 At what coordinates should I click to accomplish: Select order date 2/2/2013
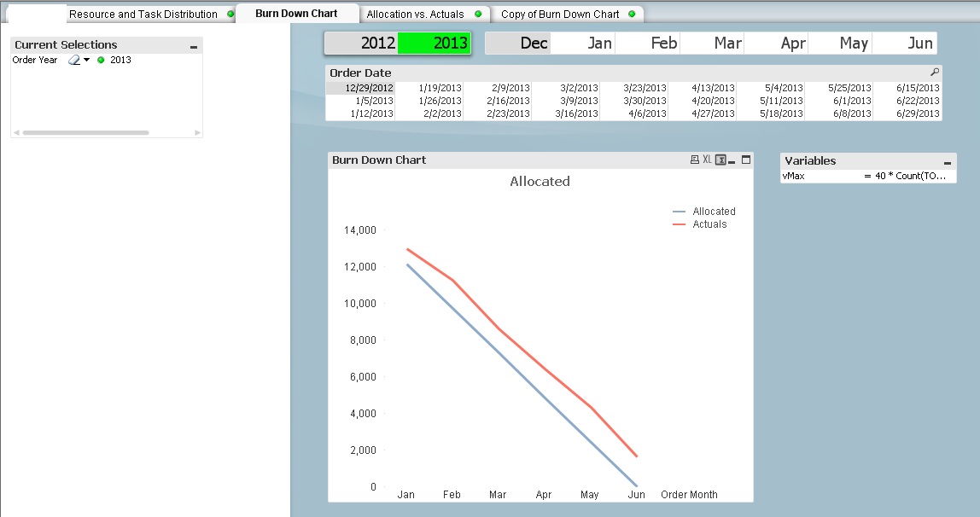pos(429,113)
